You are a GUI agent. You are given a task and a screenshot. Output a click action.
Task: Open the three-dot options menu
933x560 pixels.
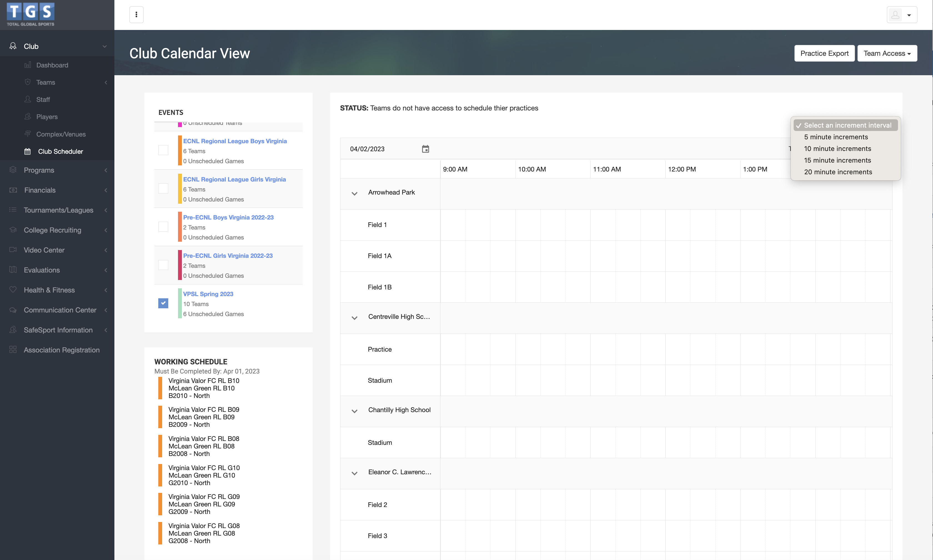coord(136,15)
